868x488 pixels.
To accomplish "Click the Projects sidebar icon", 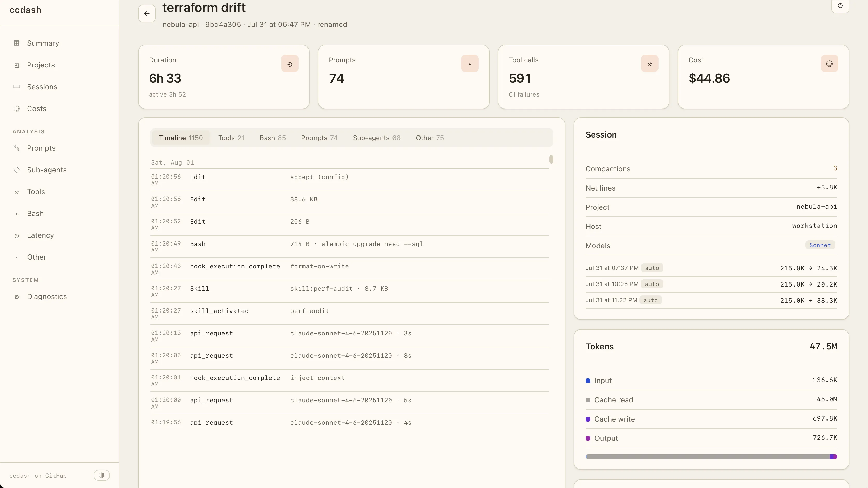I will [x=17, y=65].
